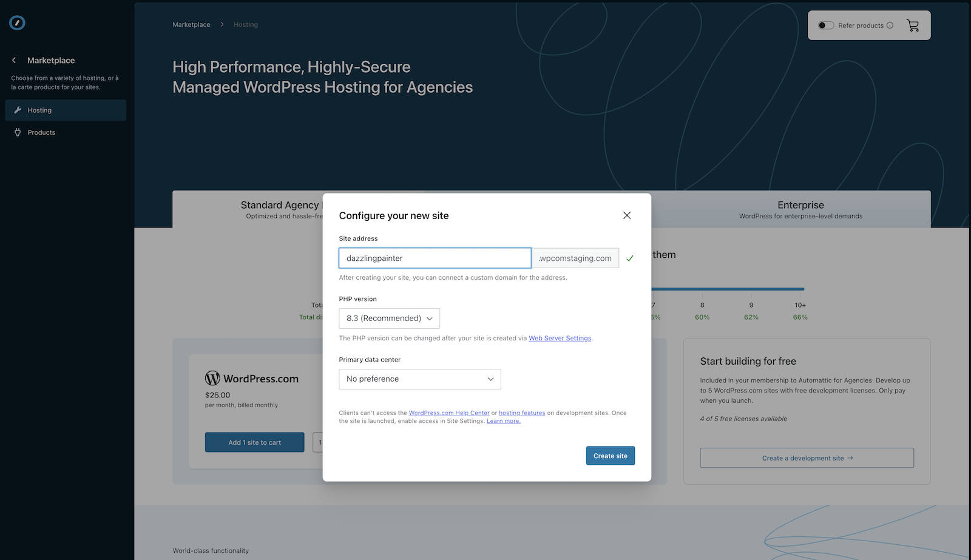Click the back arrow beside Marketplace
Viewport: 971px width, 560px height.
(x=13, y=60)
